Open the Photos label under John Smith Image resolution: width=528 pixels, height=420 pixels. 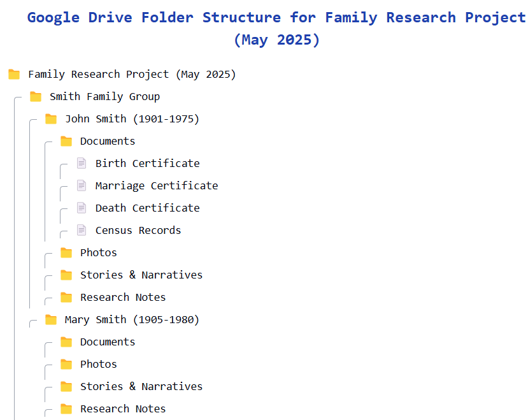[x=99, y=253]
